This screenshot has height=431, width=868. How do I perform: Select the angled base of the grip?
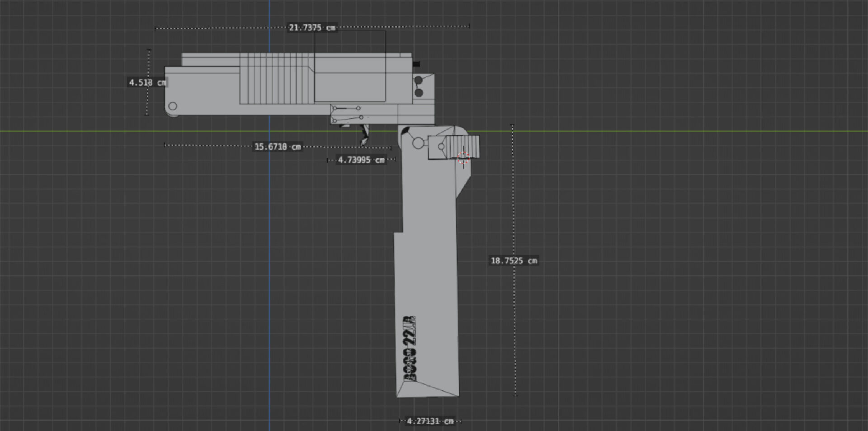click(x=427, y=388)
